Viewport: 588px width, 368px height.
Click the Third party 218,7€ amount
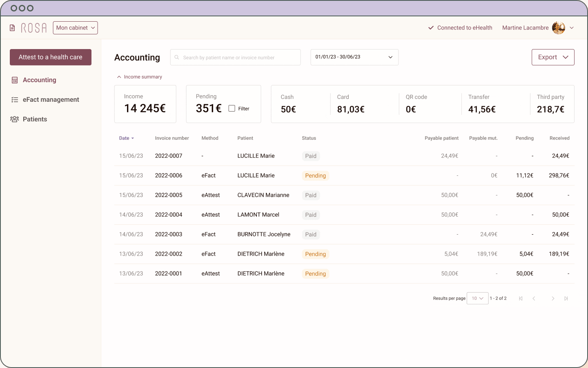pos(550,109)
